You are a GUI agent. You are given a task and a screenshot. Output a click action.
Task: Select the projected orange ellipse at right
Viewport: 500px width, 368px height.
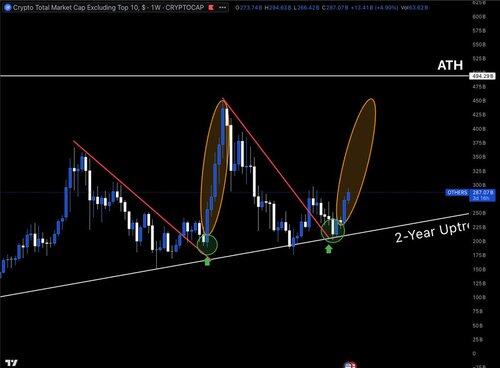point(356,161)
